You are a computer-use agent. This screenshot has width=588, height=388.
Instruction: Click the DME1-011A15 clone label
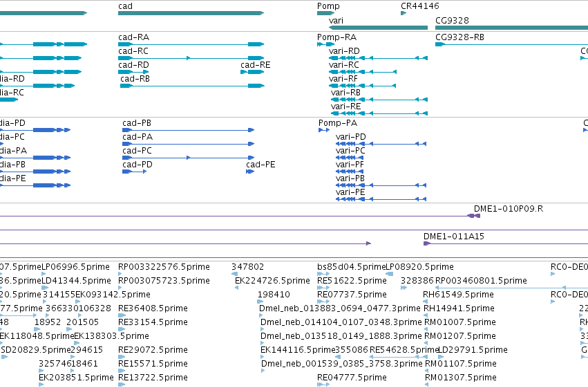coord(454,237)
